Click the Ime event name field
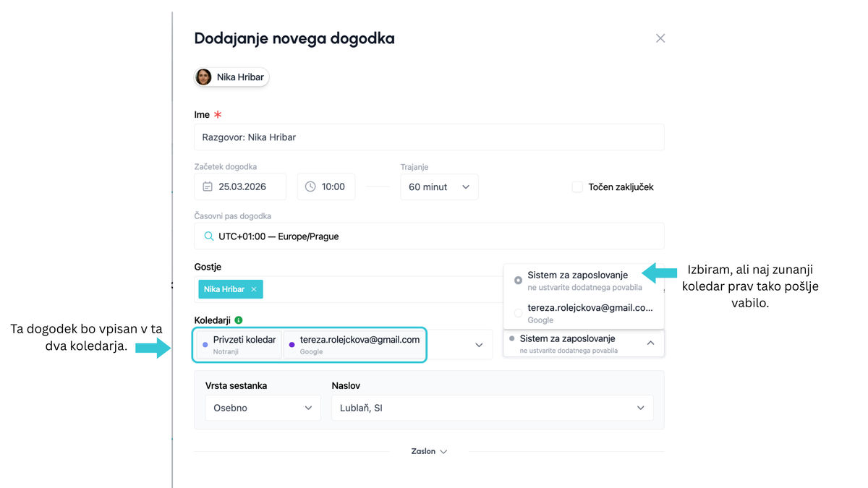Screen dimensions: 868x488 coord(428,137)
